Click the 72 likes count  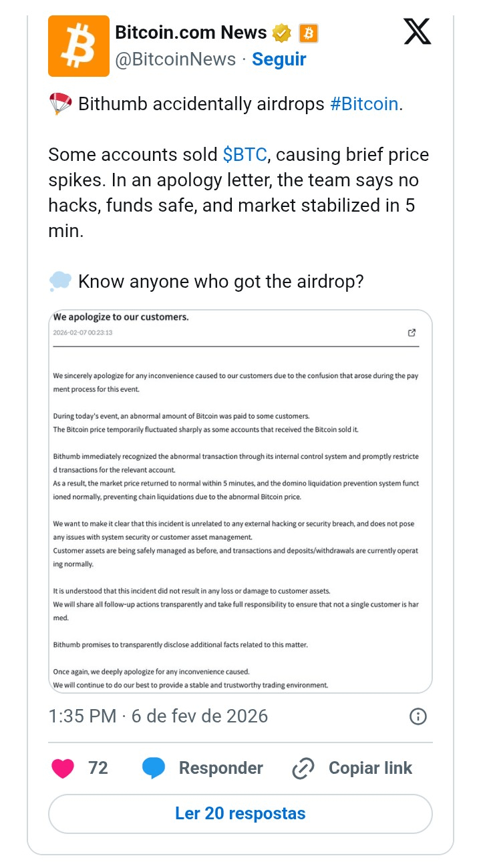click(x=98, y=769)
